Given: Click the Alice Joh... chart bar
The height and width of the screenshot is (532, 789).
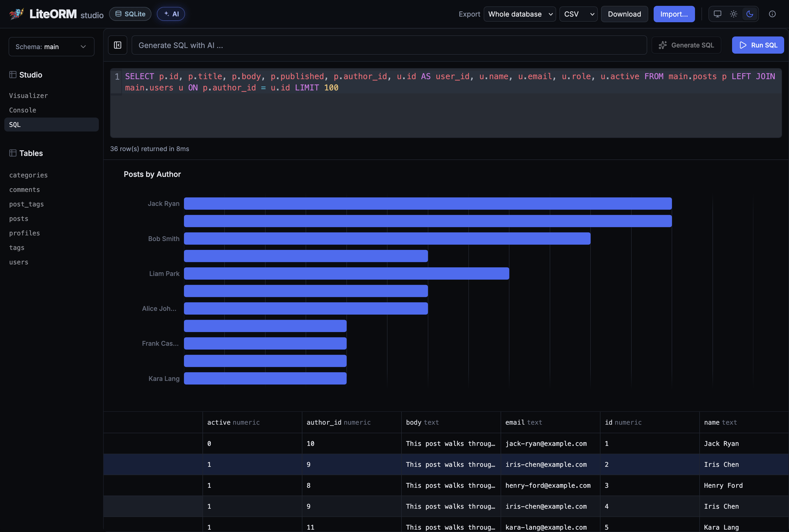Looking at the screenshot, I should [x=306, y=309].
